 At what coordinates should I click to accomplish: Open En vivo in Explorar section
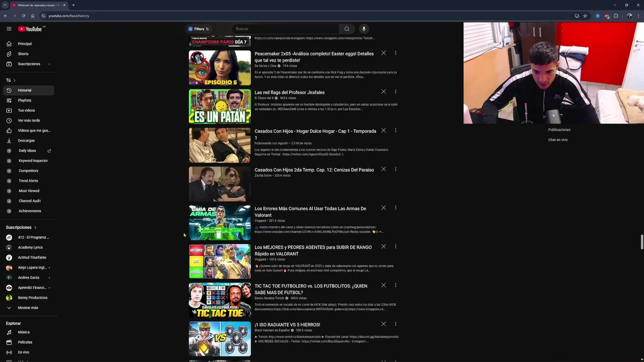29,352
